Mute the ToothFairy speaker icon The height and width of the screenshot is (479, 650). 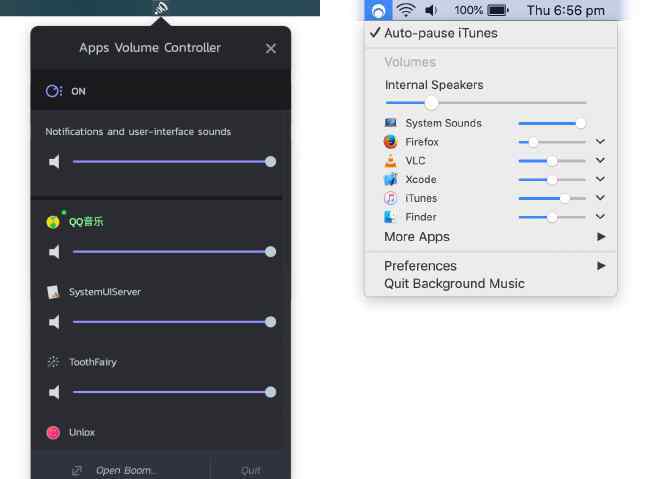click(54, 392)
